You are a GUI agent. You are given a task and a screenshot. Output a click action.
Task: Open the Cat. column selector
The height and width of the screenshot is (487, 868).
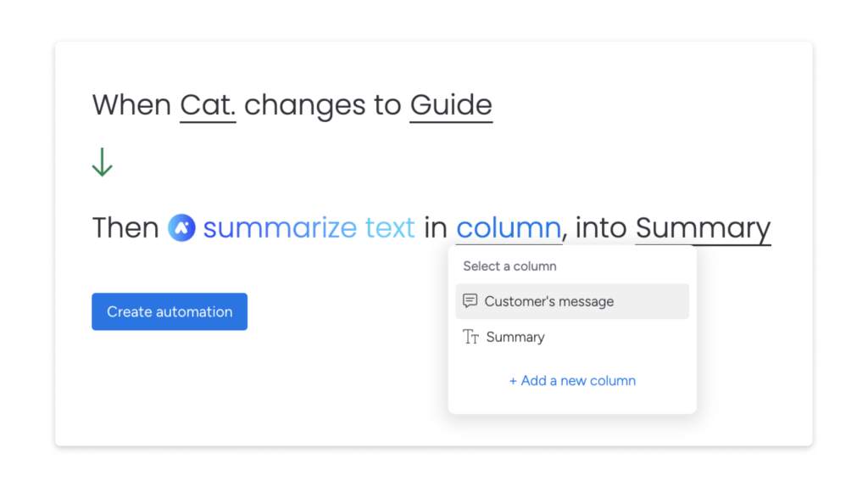click(208, 104)
